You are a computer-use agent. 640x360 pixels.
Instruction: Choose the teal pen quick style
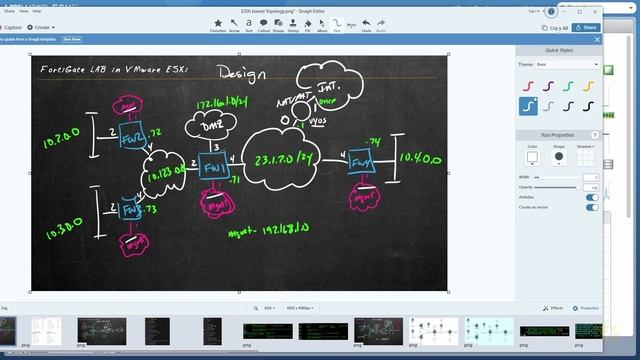point(568,86)
